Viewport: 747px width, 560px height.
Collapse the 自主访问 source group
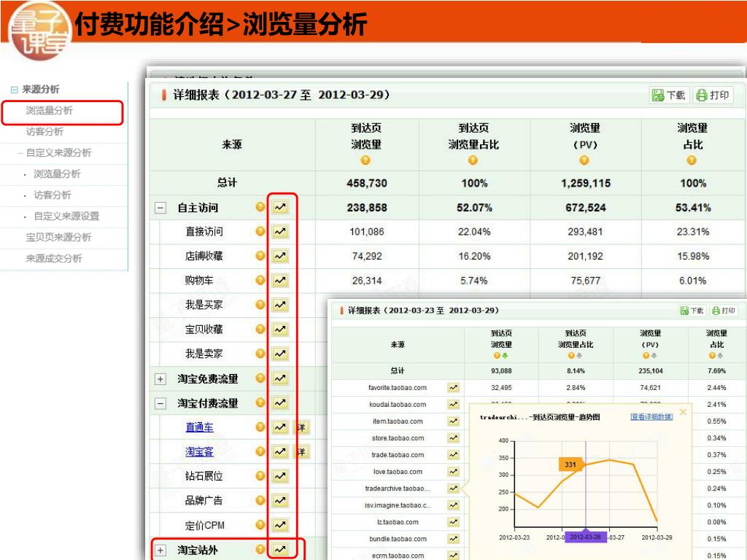[x=160, y=208]
